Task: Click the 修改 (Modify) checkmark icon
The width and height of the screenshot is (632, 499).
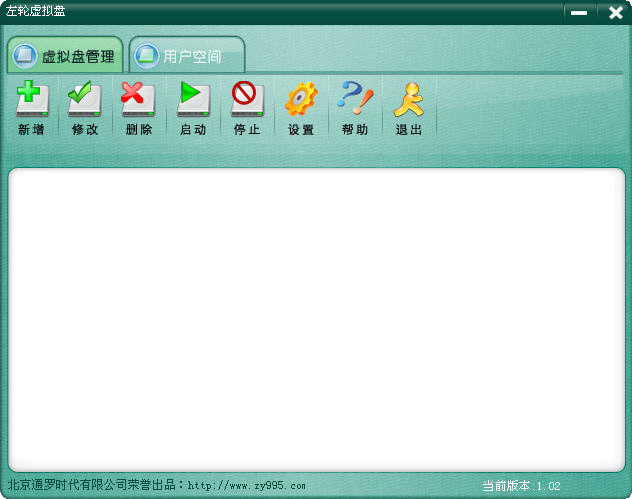Action: (85, 100)
